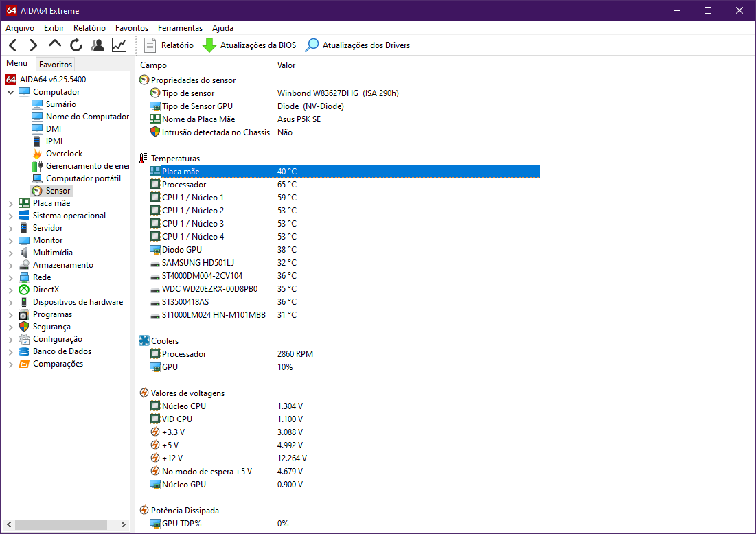Select IPMI in the tree
The width and height of the screenshot is (756, 534).
[x=54, y=141]
